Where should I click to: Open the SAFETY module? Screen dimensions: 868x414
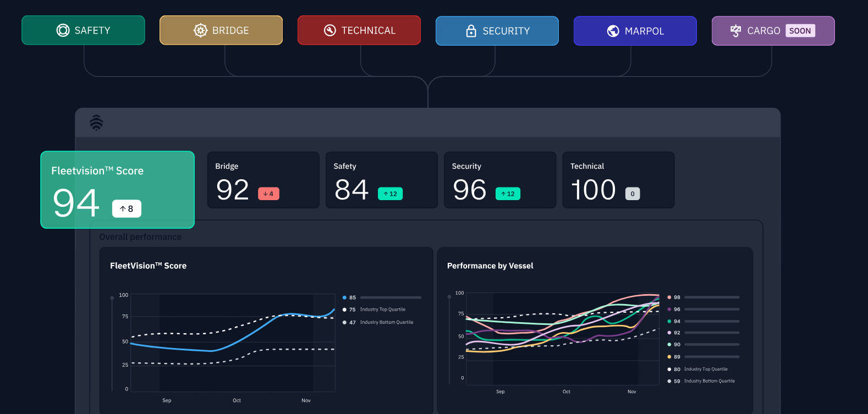coord(83,30)
